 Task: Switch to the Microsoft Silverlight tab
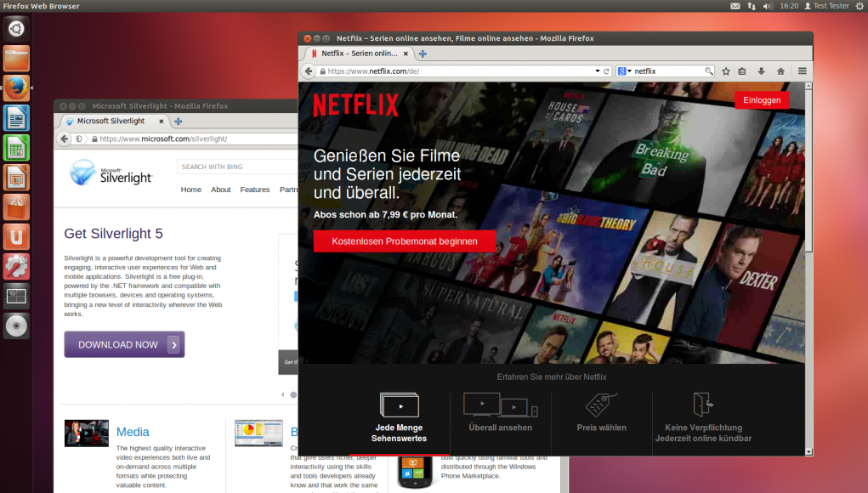[x=111, y=122]
